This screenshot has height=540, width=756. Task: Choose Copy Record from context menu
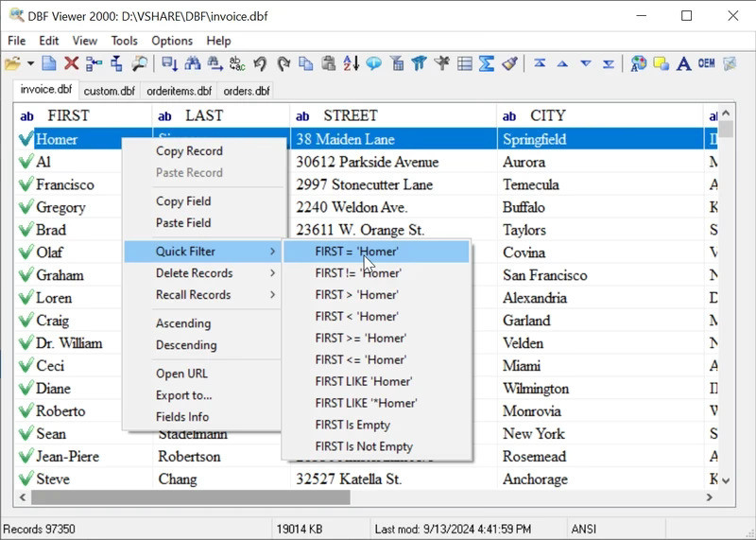[202, 151]
